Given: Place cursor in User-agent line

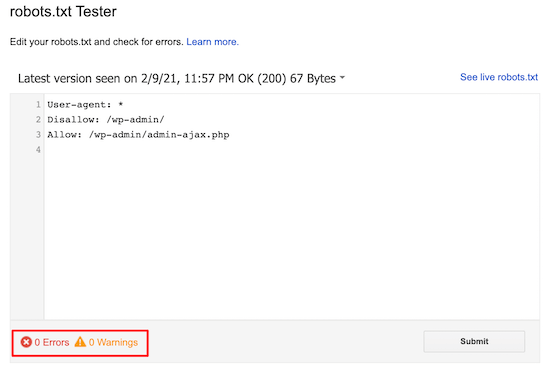Looking at the screenshot, I should tap(85, 104).
